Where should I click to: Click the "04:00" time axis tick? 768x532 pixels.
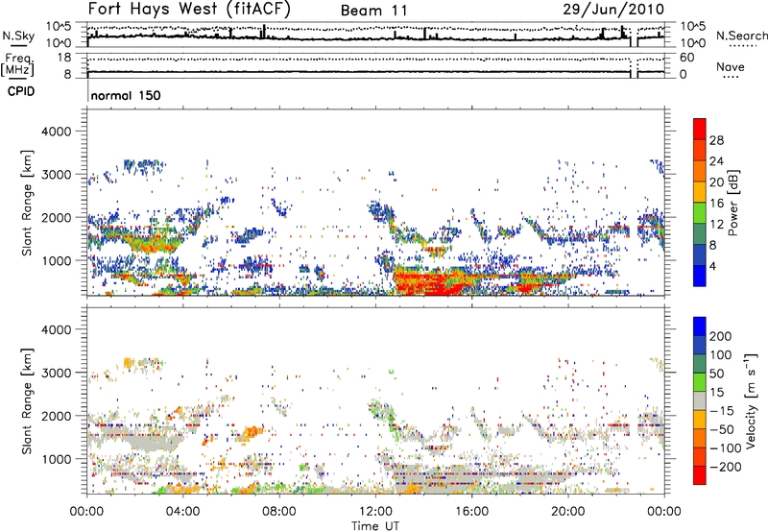click(183, 512)
